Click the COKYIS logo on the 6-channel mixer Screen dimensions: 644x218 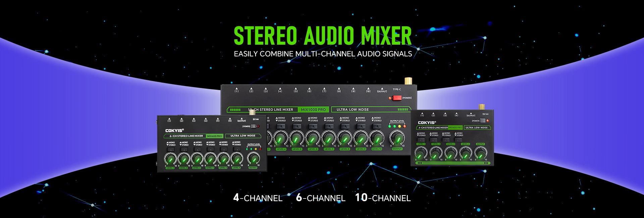[174, 131]
